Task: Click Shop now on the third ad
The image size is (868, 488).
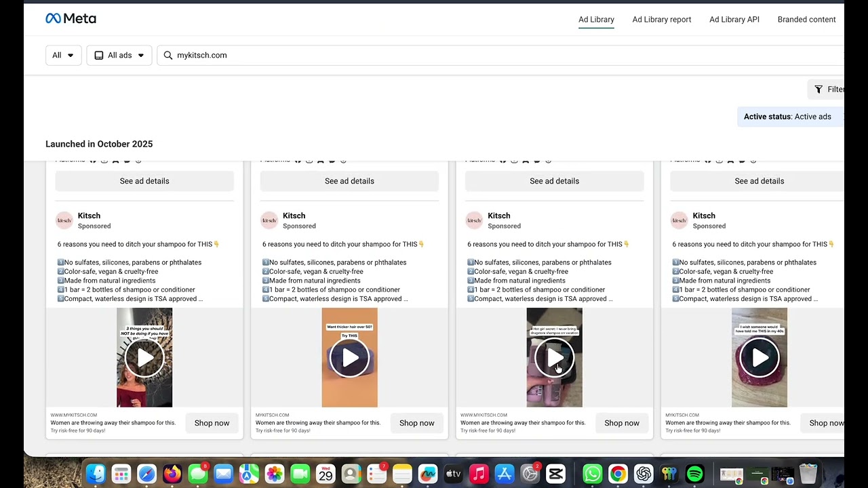Action: tap(622, 423)
